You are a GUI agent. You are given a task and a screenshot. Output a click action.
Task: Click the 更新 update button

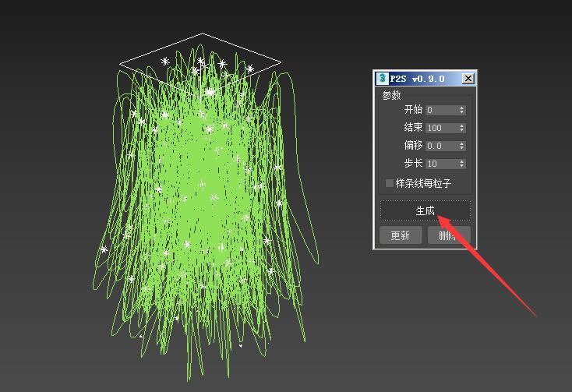(x=401, y=235)
